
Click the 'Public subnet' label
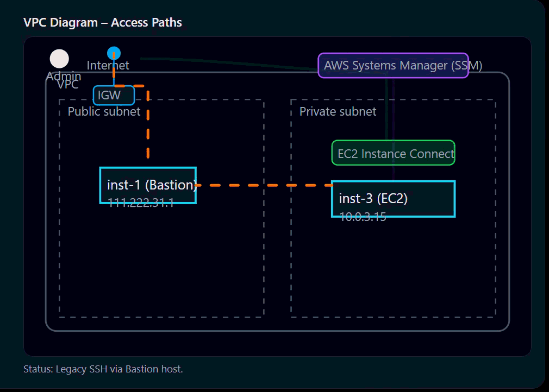(x=104, y=111)
